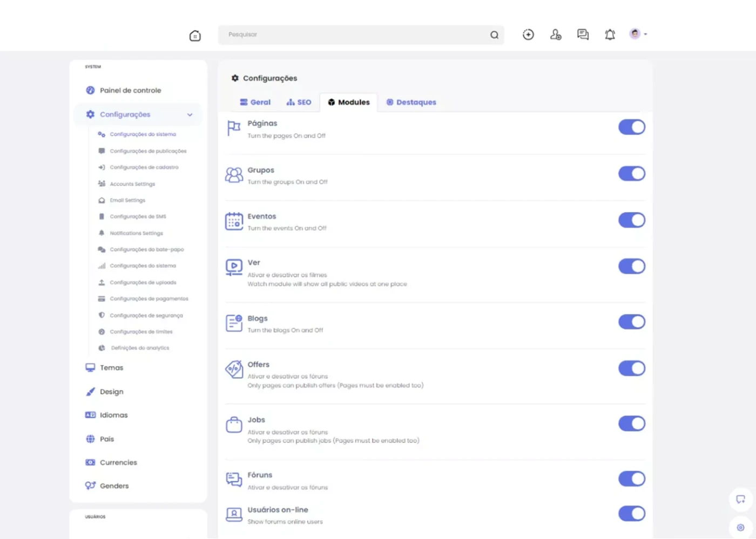Click the home icon in top bar
This screenshot has width=756, height=539.
(195, 36)
